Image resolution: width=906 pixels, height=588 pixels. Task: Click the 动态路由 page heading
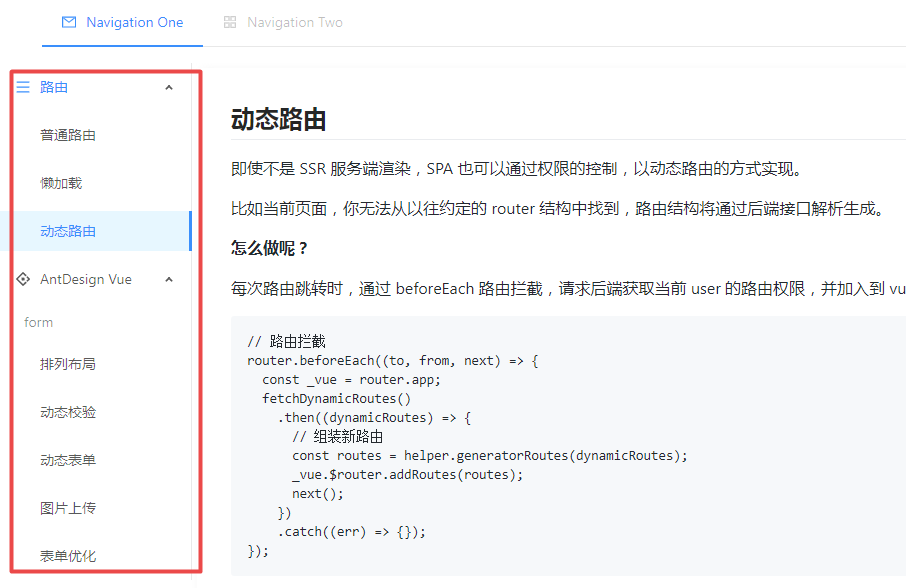[279, 120]
